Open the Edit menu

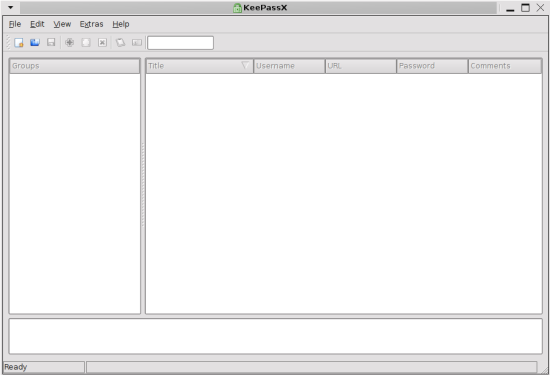tap(37, 24)
